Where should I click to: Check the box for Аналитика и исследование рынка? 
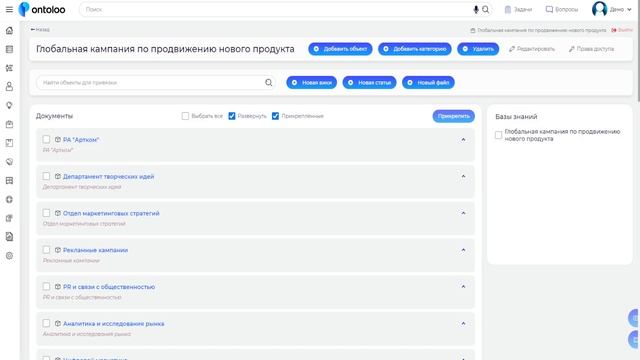(x=46, y=323)
